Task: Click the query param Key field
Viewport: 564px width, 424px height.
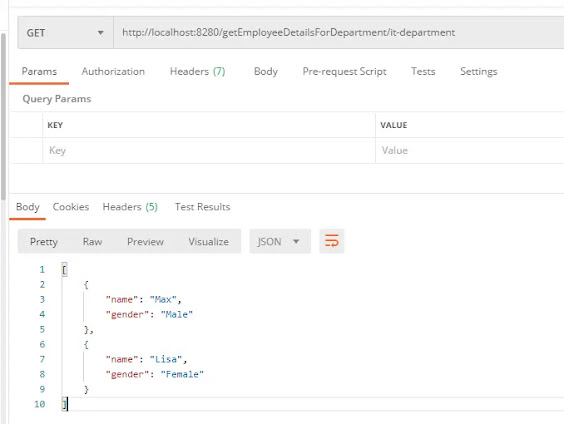Action: pos(209,150)
